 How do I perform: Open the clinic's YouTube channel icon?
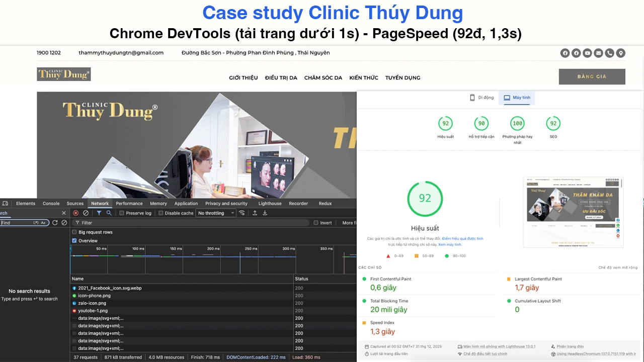(587, 53)
